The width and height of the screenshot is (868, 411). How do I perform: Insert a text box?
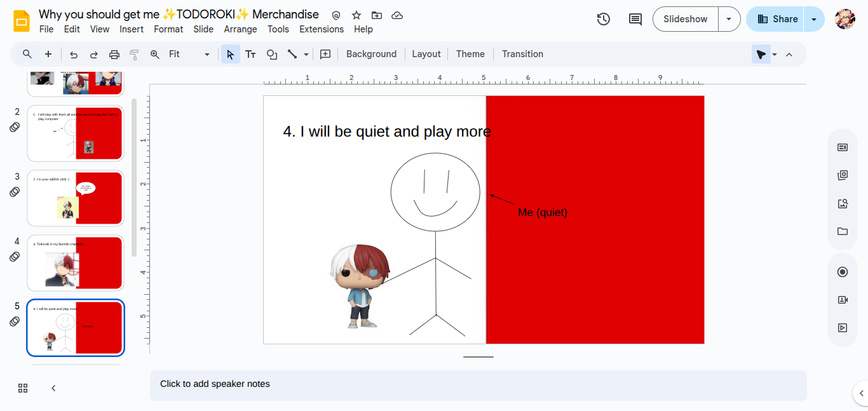pos(251,54)
